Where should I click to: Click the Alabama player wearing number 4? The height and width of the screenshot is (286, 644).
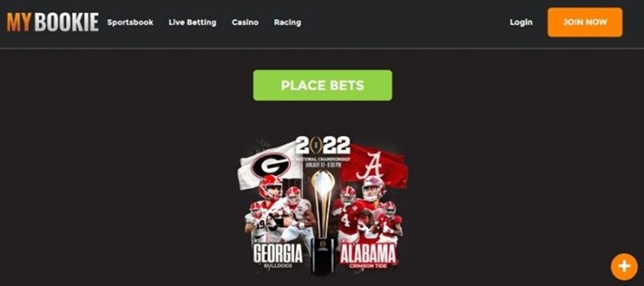347,214
